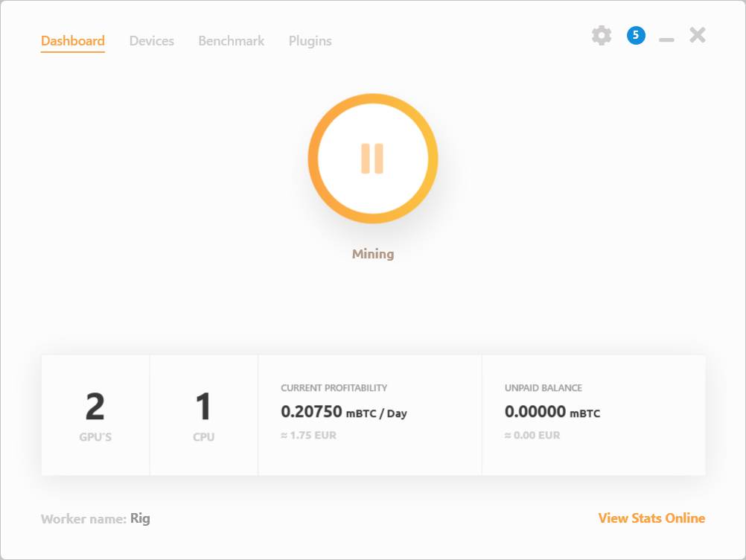Click the Current Profitability value

tap(344, 410)
